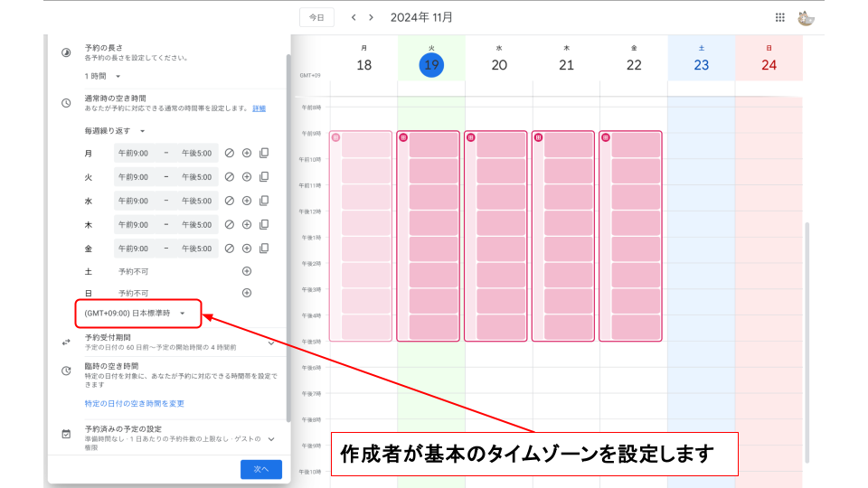Image resolution: width=868 pixels, height=488 pixels.
Task: Mark Friday as unavailable with its block icon
Action: [x=230, y=248]
